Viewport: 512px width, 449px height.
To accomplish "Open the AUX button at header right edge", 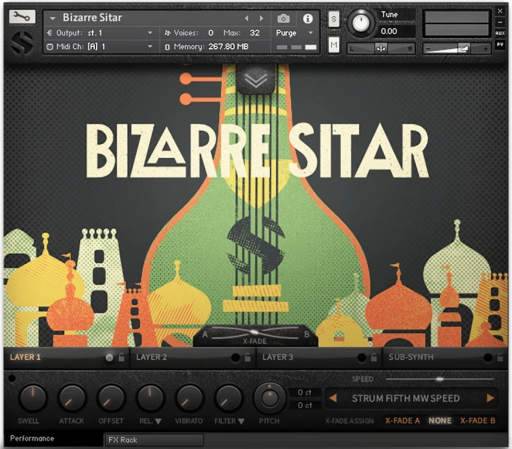I will point(500,33).
